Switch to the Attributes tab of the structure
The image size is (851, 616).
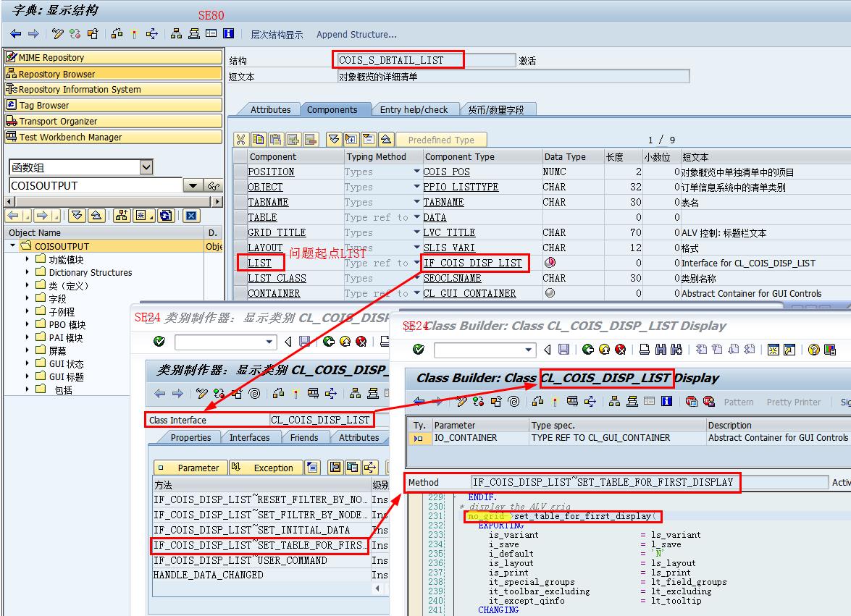270,109
